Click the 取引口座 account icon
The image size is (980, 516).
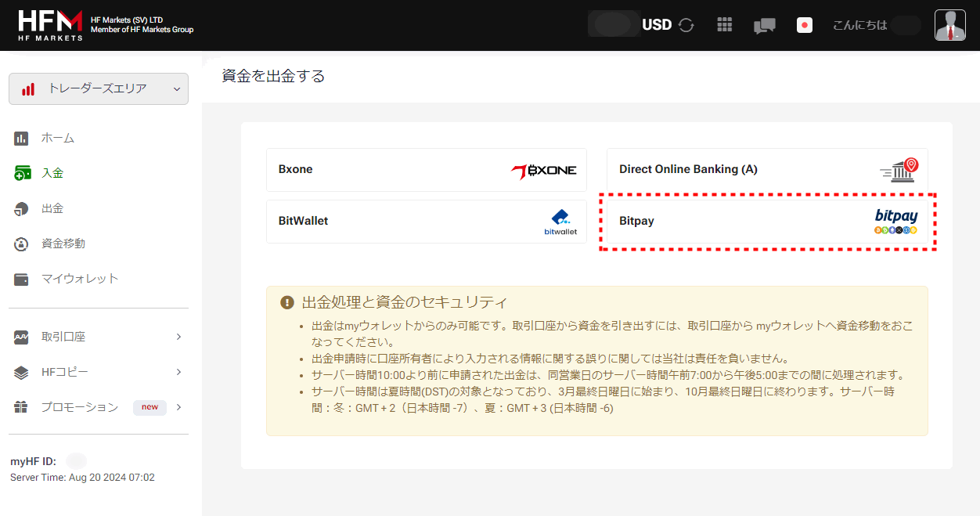click(x=22, y=337)
